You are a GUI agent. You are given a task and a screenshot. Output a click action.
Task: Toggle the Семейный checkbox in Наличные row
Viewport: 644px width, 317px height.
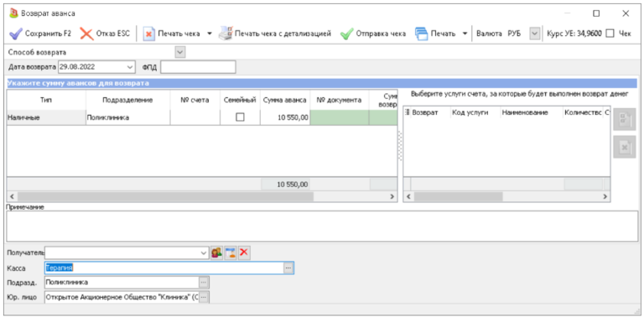(x=240, y=117)
